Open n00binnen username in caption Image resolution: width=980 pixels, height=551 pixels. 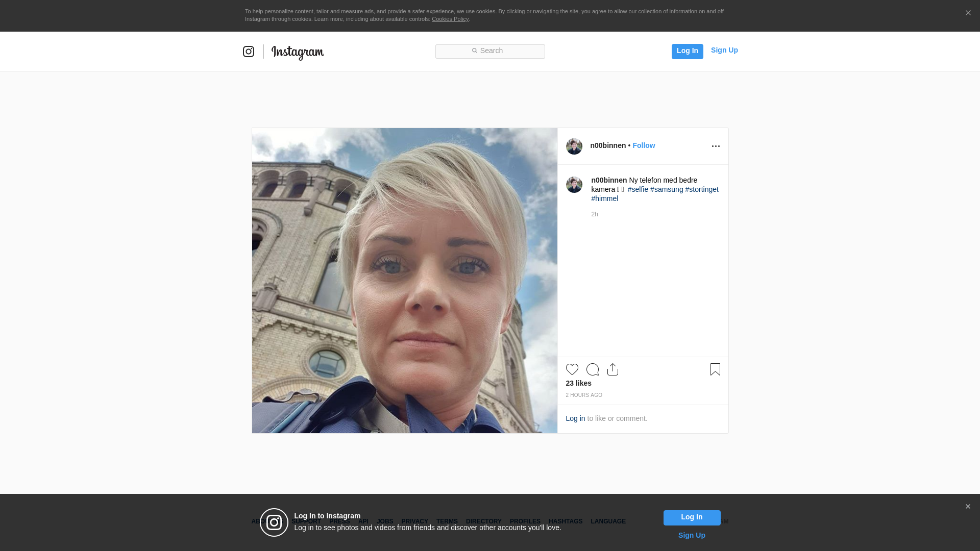coord(609,180)
